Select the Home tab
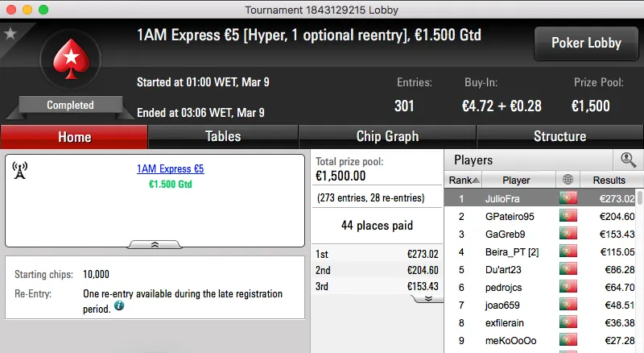Viewport: 644px width, 353px height. (x=74, y=137)
